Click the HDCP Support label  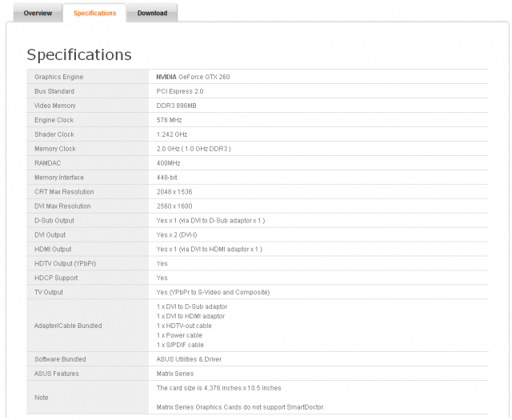tap(56, 278)
